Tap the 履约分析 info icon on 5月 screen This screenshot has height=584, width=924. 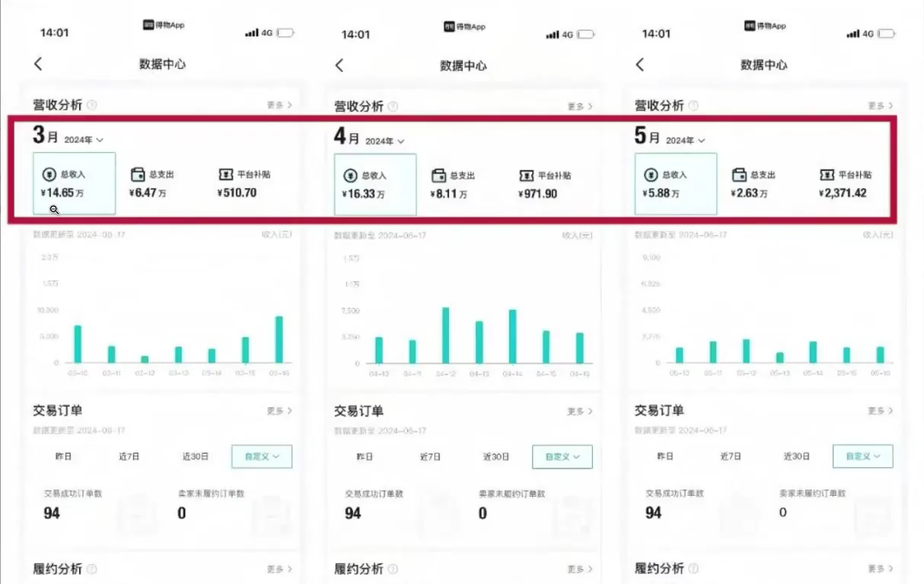click(693, 569)
